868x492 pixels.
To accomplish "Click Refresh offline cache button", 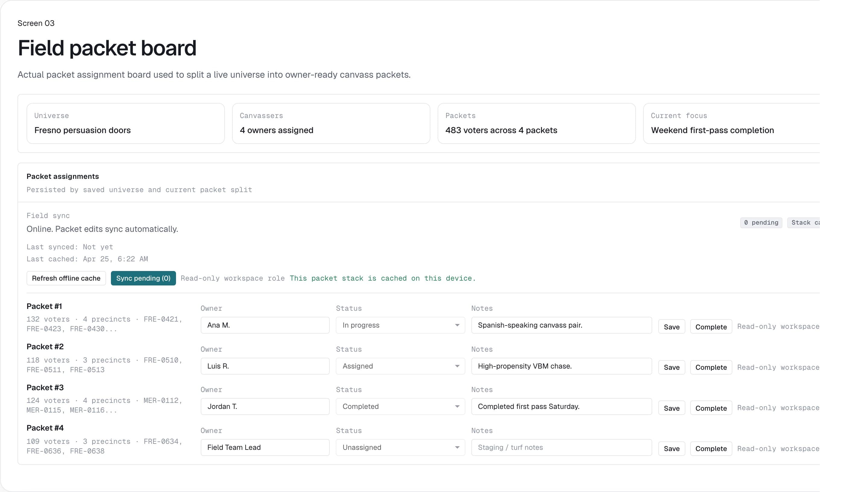I will point(66,278).
